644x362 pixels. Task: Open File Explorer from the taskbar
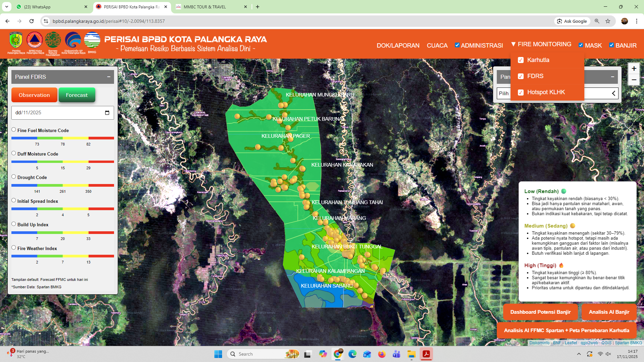point(411,354)
